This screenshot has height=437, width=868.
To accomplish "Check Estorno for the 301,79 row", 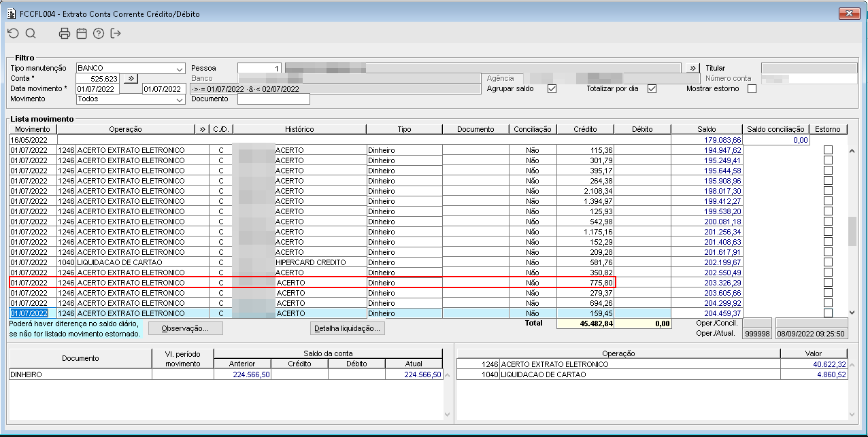I will click(x=828, y=160).
